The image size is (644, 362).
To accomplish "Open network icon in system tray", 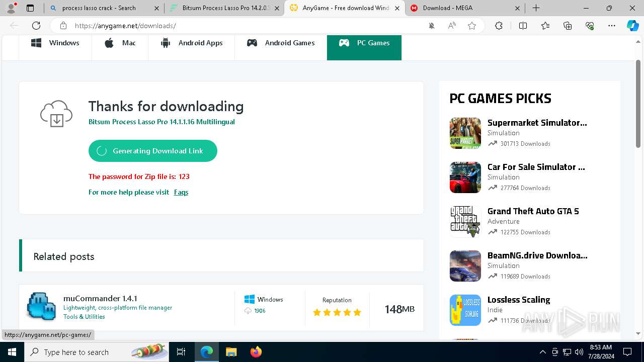I will (x=567, y=352).
